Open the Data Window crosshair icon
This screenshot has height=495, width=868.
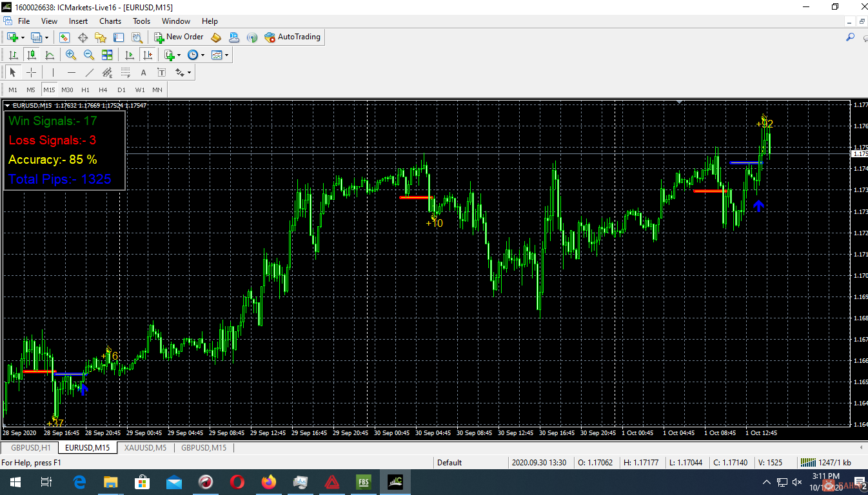click(83, 37)
